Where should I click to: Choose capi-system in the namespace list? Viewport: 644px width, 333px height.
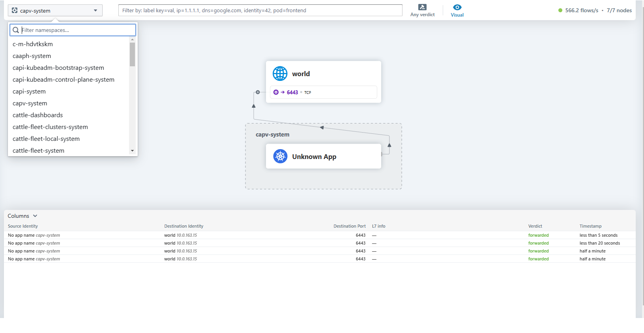pyautogui.click(x=29, y=92)
